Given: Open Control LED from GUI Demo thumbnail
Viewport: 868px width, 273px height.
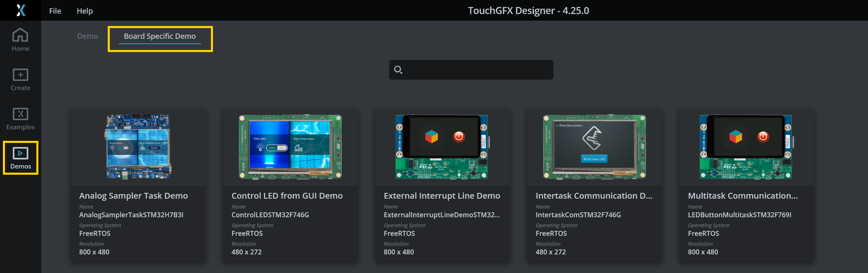Looking at the screenshot, I should 290,147.
